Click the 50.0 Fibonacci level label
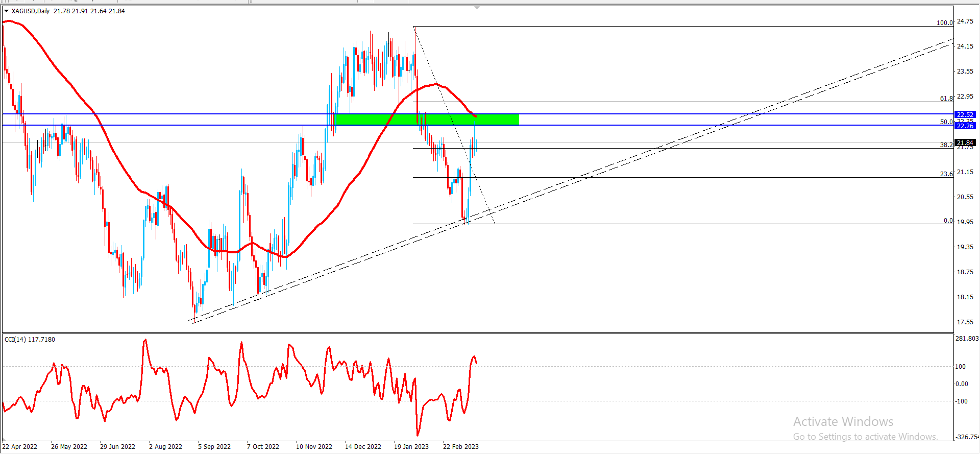980x454 pixels. coord(946,122)
